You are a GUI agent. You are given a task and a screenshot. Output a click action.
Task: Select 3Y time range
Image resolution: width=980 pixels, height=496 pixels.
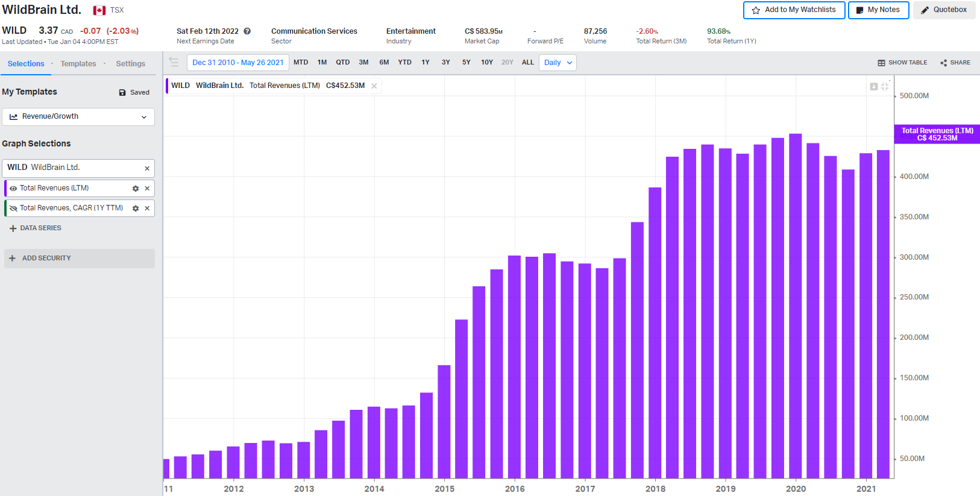[x=446, y=63]
